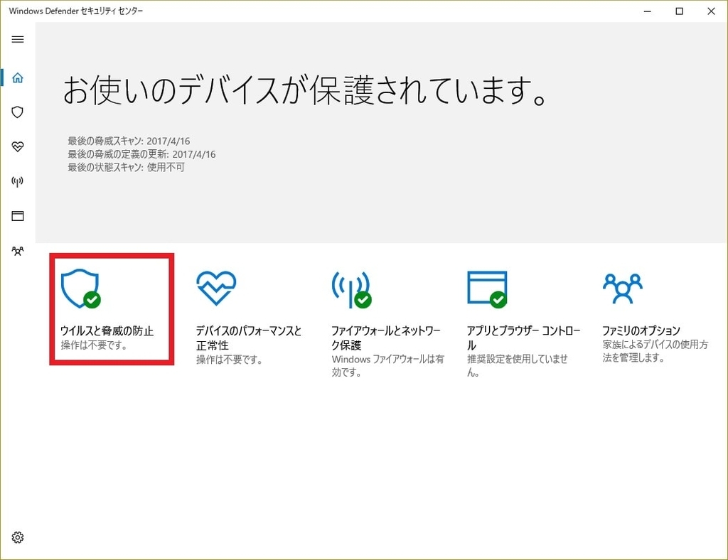Click Windows ファイアウォールは有効です status text
Screen dimensions: 728x560
point(387,365)
